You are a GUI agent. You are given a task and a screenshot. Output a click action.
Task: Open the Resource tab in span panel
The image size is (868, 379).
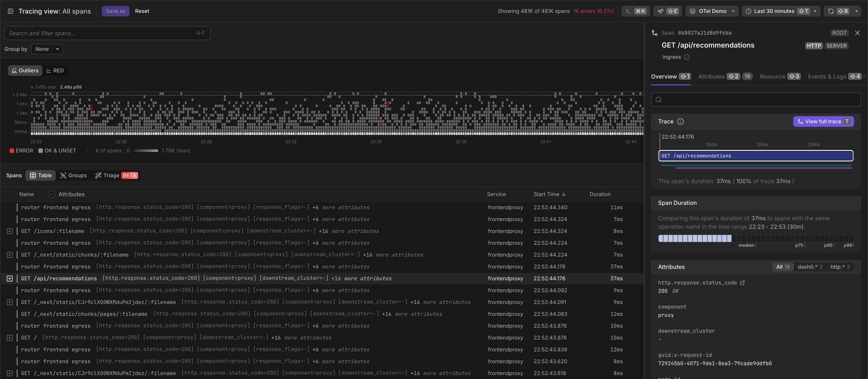[x=772, y=76]
